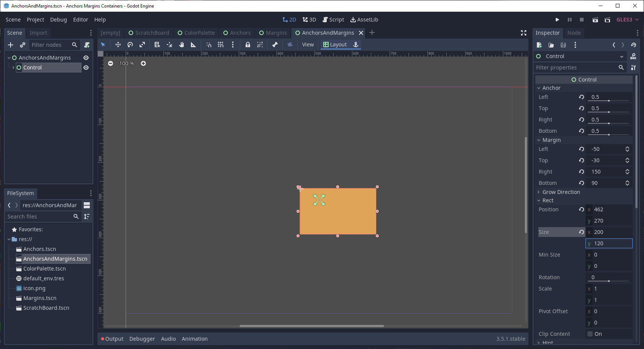Open AnchorsAndMargins.tscn in the FileSystem dock
The height and width of the screenshot is (349, 644).
pyautogui.click(x=54, y=258)
